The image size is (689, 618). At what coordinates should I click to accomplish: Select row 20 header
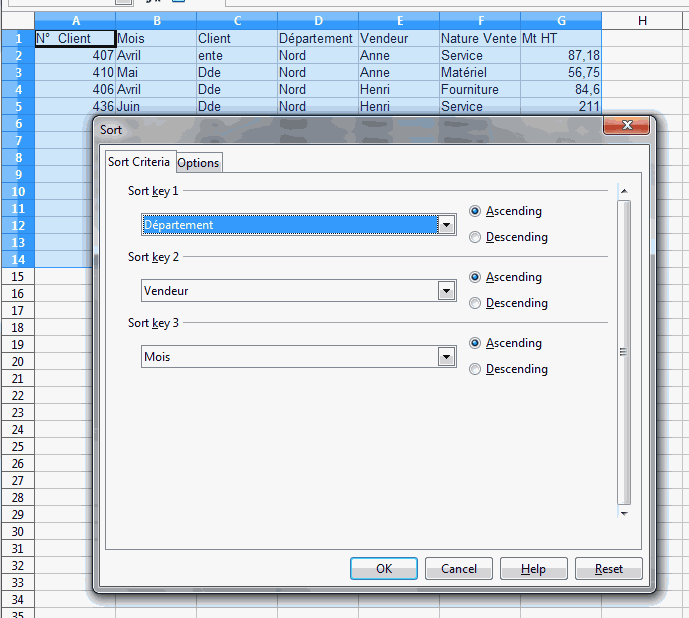(17, 361)
